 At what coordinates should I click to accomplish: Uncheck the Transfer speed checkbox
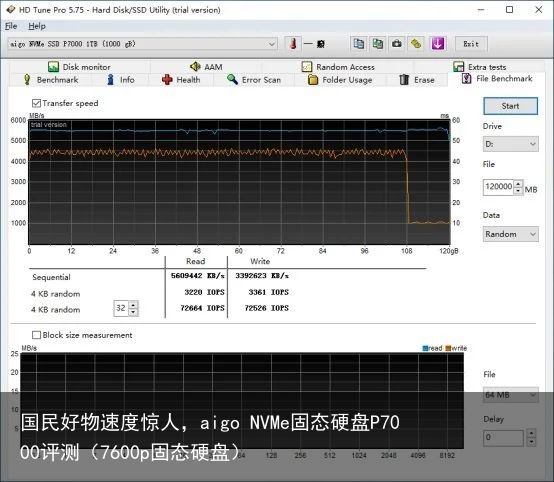pos(36,103)
